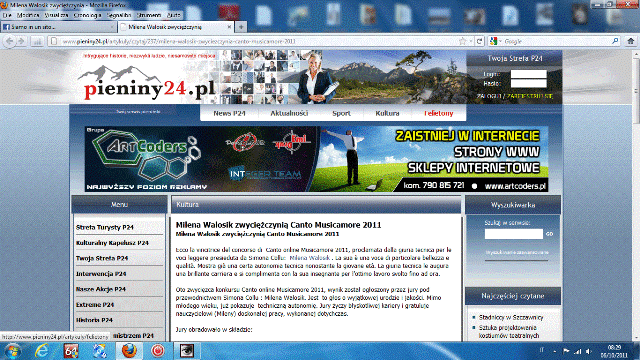Open Interwencja P24 menu item
This screenshot has width=640, height=360.
tap(101, 274)
